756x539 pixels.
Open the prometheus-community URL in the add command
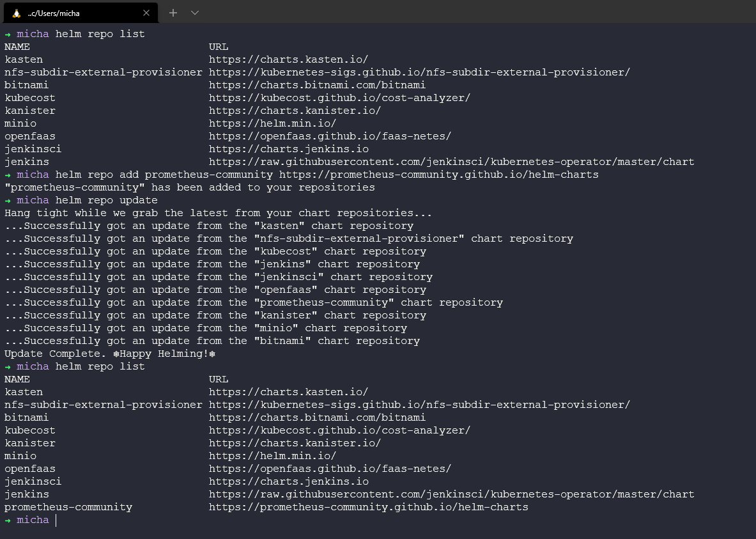click(x=438, y=175)
